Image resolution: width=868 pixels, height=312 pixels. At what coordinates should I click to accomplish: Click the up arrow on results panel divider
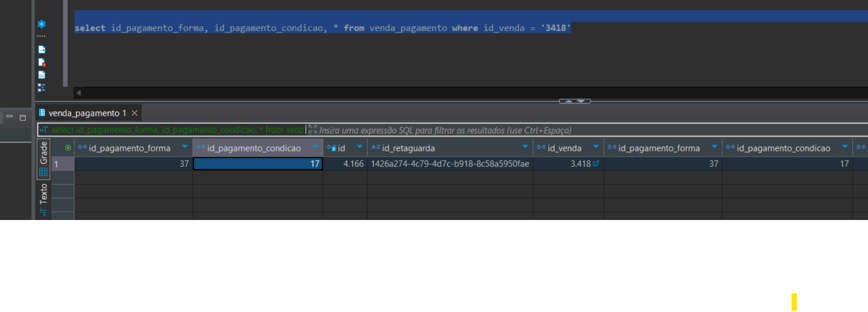(569, 101)
